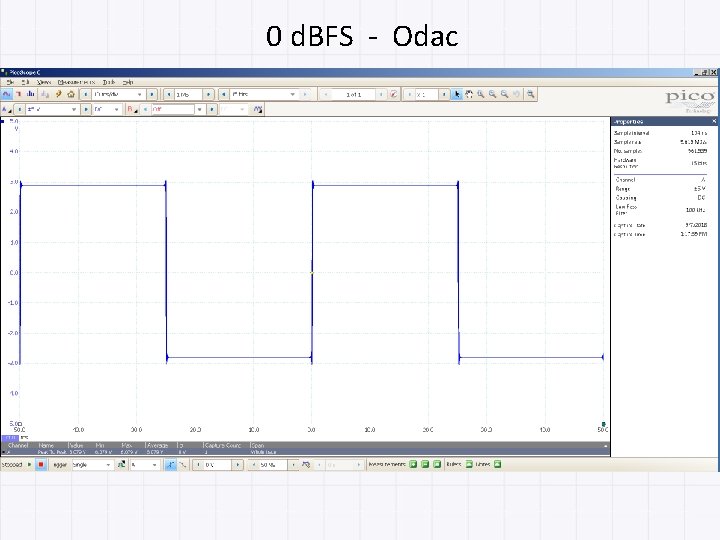Viewport: 720px width, 540px height.
Task: Close the Properties panel
Action: [x=714, y=121]
